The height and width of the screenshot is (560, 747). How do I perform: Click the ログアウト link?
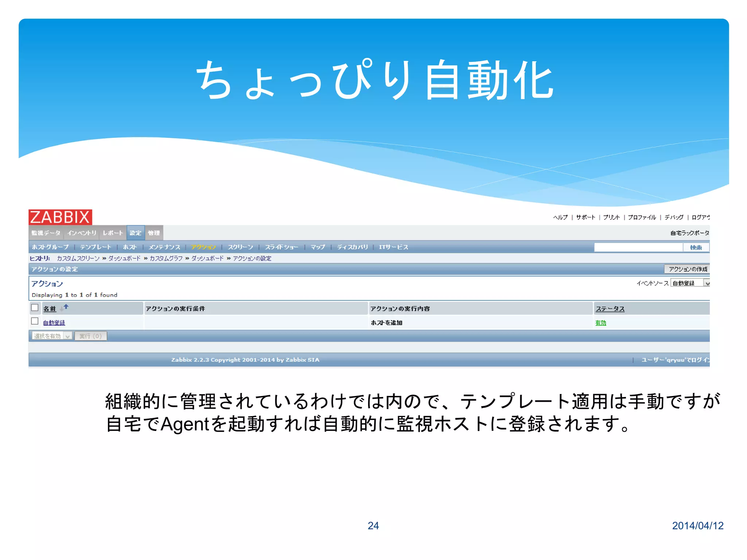tap(701, 217)
